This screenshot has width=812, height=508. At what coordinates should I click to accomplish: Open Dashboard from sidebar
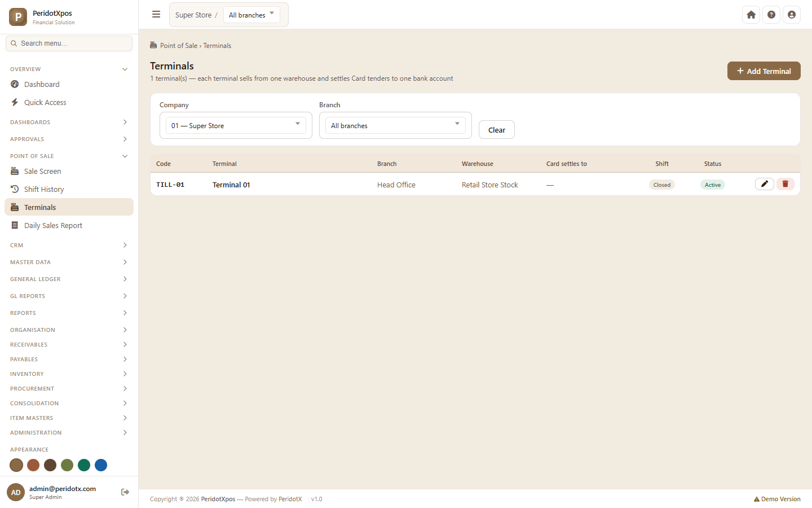coord(69,84)
